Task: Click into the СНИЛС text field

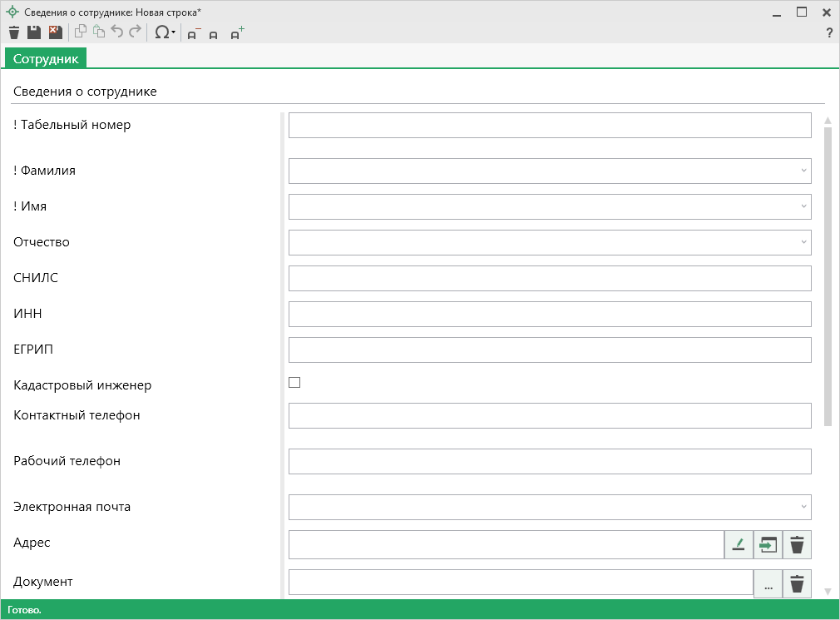Action: click(x=549, y=279)
